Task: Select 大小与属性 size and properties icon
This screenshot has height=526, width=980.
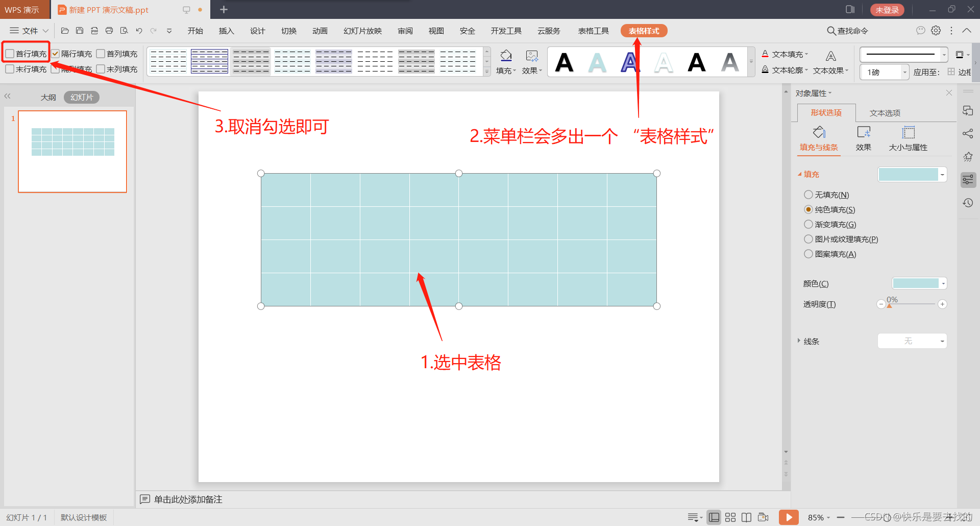Action: (908, 138)
